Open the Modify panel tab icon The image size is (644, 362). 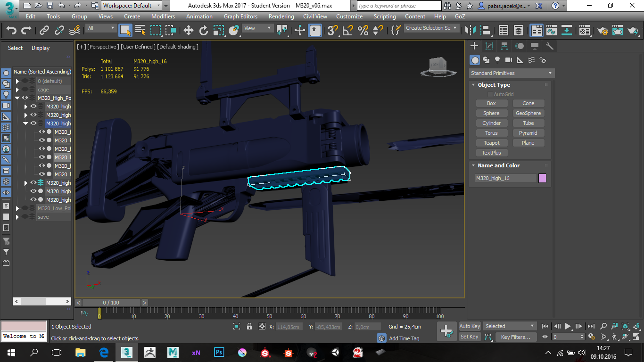(489, 46)
